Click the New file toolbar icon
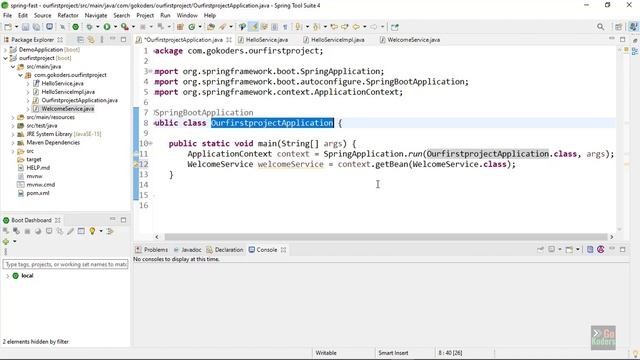 (x=8, y=27)
